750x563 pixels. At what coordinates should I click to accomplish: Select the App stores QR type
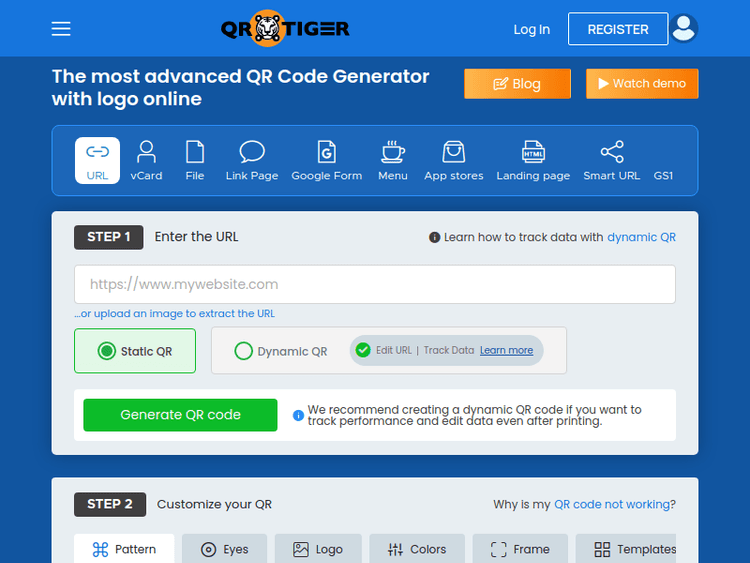[x=453, y=161]
